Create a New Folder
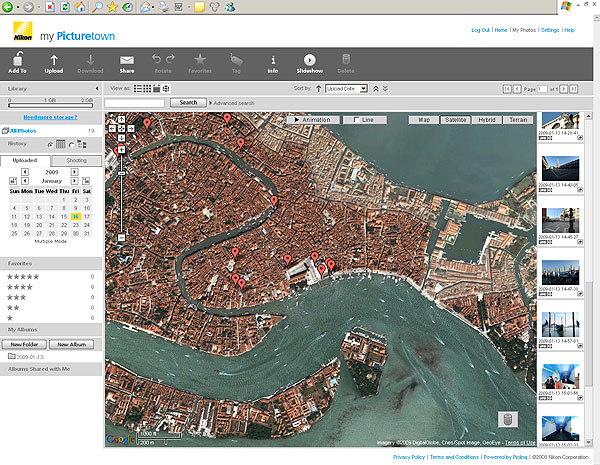The image size is (600, 465). (24, 344)
